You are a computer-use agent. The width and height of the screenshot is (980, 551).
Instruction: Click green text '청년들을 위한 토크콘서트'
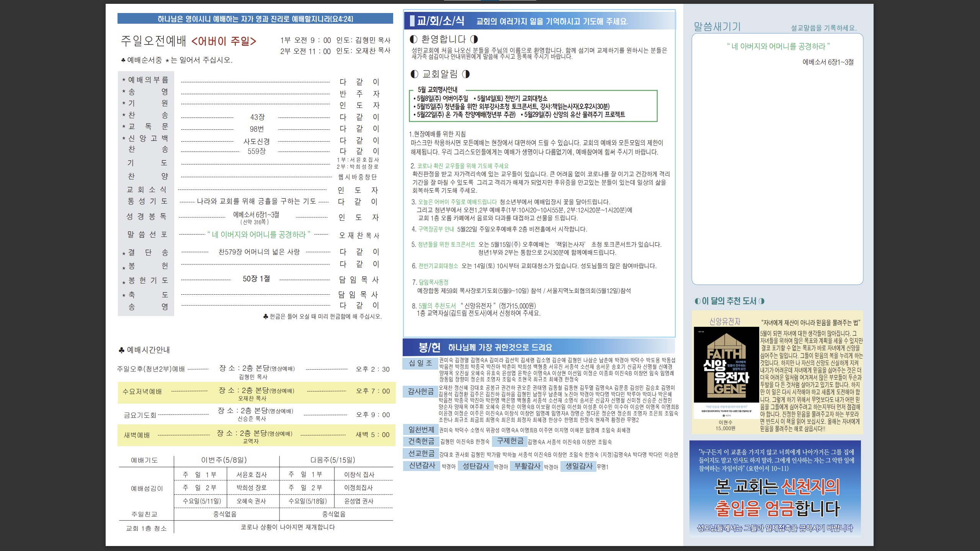[446, 244]
